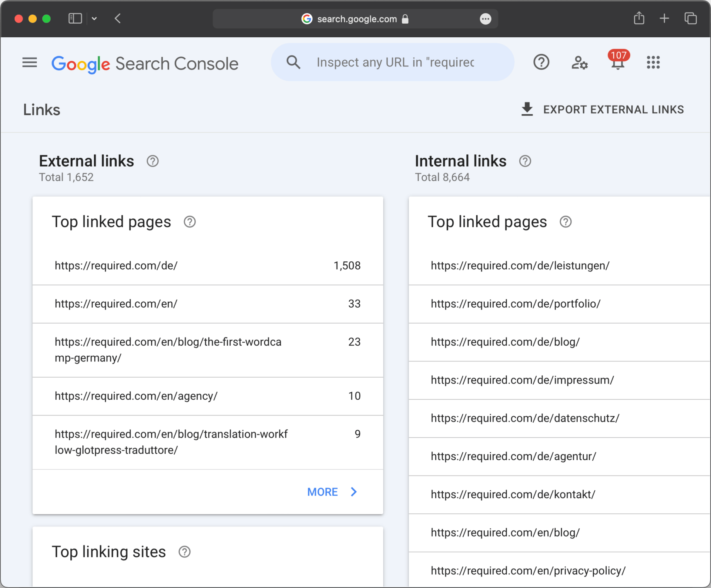Click the help icon beside Internal links heading

click(x=525, y=161)
